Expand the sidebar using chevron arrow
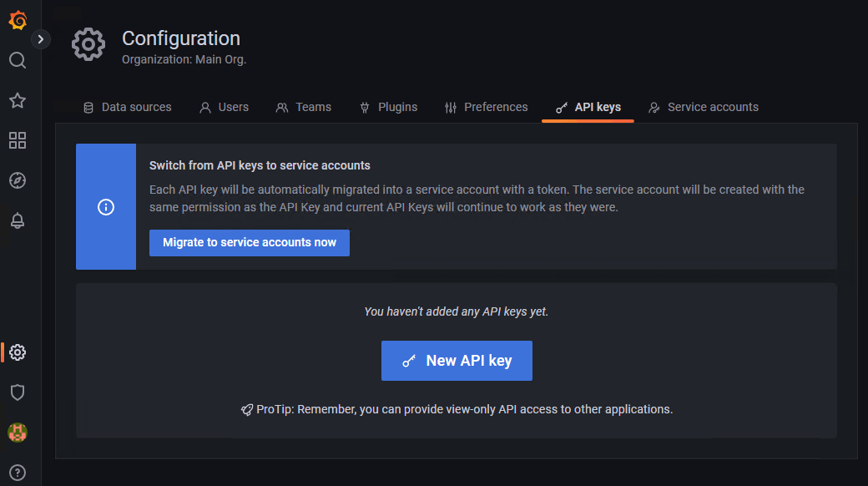Viewport: 868px width, 486px height. (40, 39)
